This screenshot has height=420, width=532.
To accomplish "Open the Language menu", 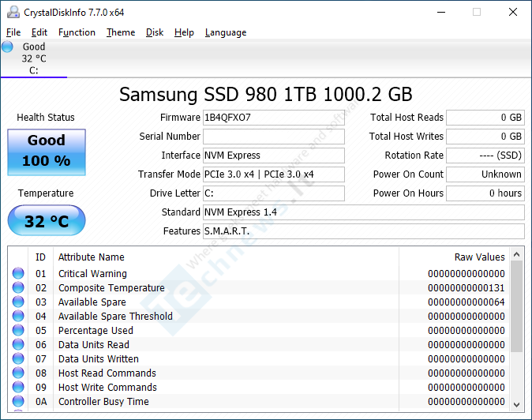I will [x=226, y=32].
